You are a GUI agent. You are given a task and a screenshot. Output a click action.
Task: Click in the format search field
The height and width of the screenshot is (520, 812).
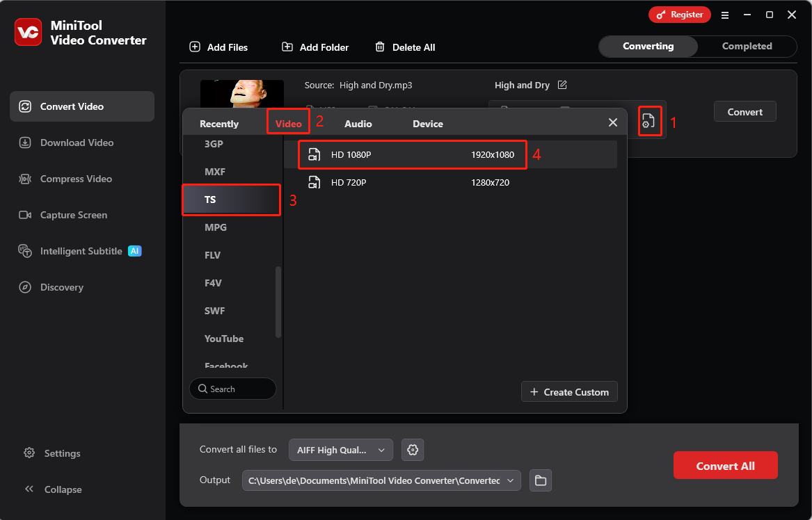tap(232, 389)
